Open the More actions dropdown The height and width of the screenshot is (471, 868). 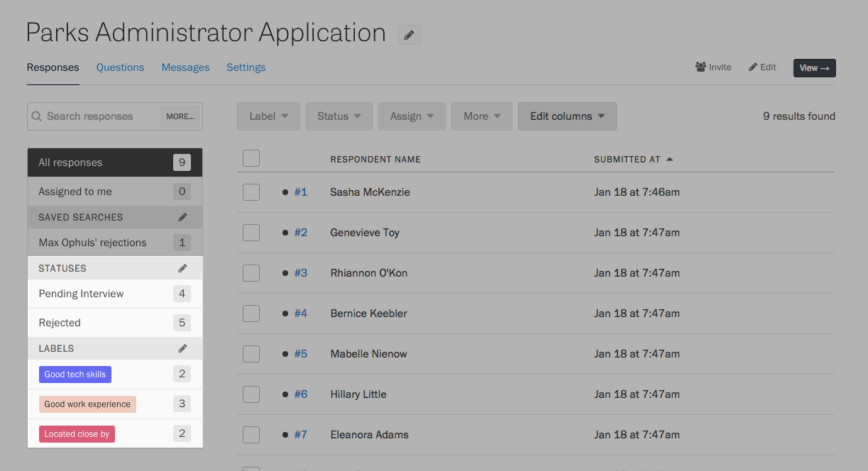[x=482, y=116]
